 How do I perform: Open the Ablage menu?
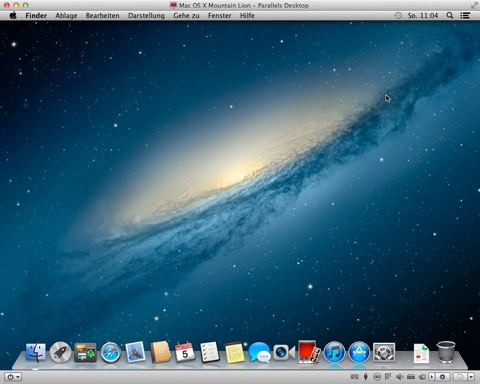pos(66,16)
